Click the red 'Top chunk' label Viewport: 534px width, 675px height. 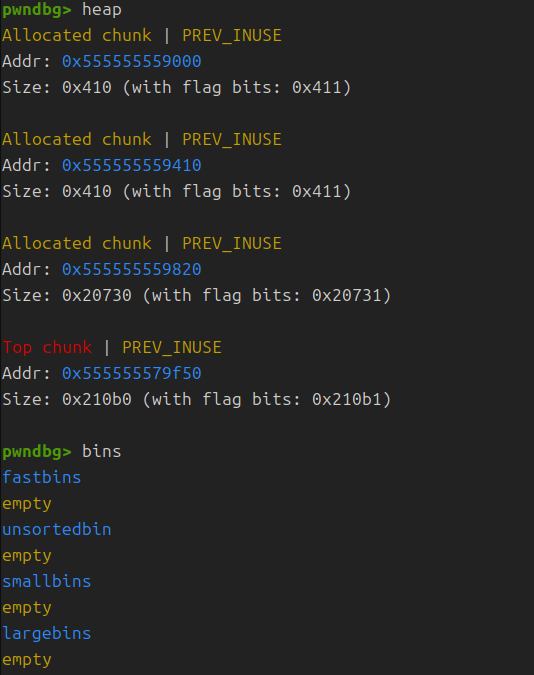(47, 347)
